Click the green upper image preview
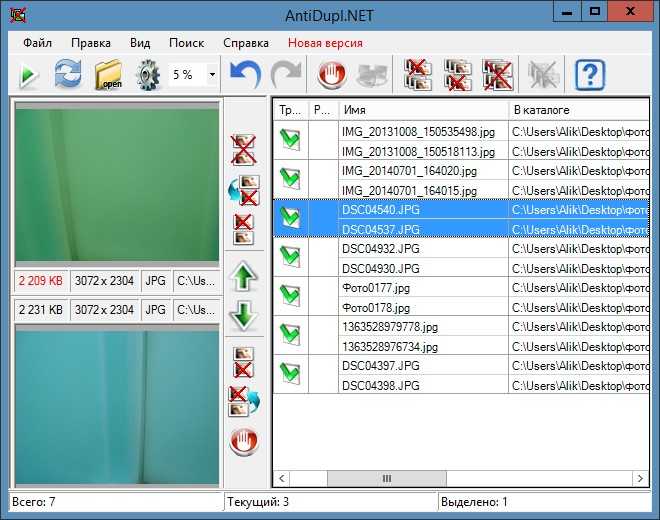This screenshot has width=660, height=520. pos(117,183)
